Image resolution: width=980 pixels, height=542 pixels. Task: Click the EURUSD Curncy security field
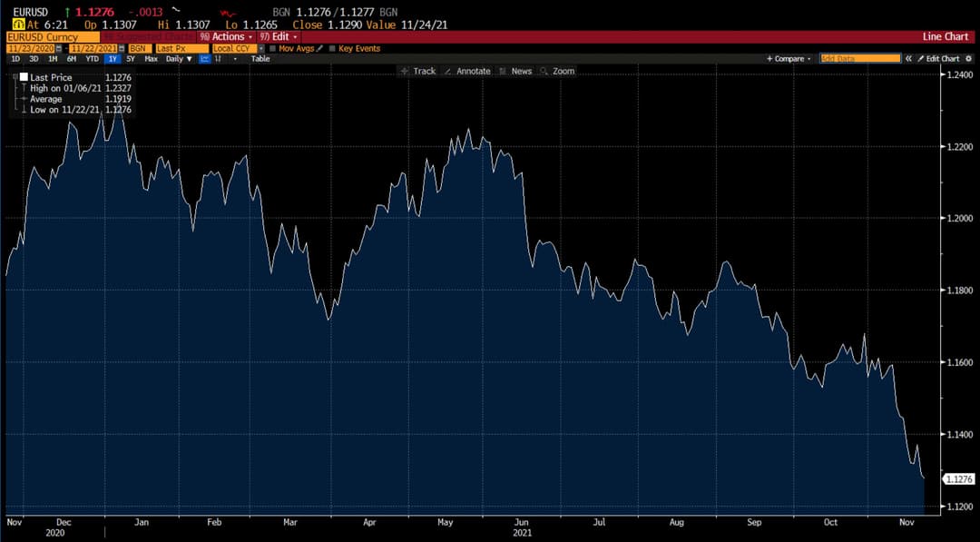pos(54,37)
